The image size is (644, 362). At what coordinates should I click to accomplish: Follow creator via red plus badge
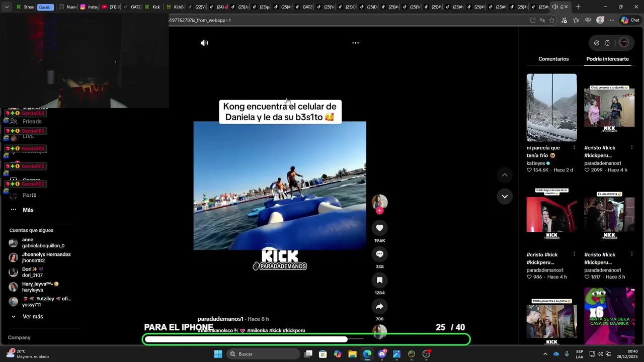point(379,211)
